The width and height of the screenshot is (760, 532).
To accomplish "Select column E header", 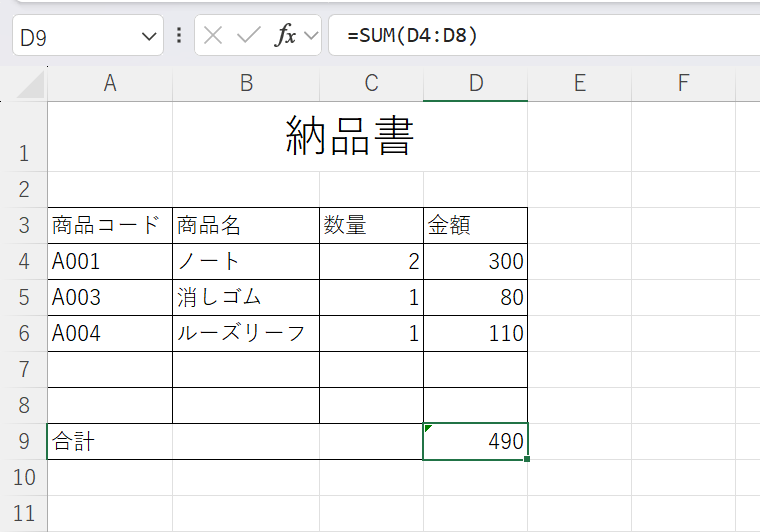I will pyautogui.click(x=580, y=84).
